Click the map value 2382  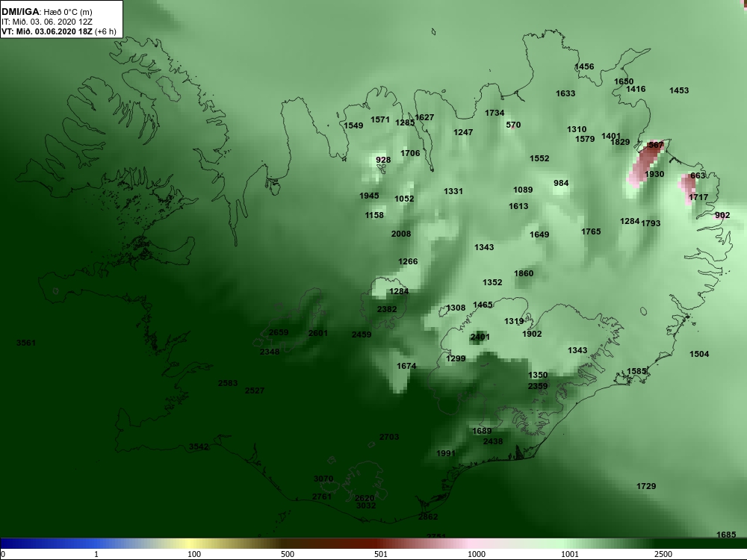click(387, 310)
